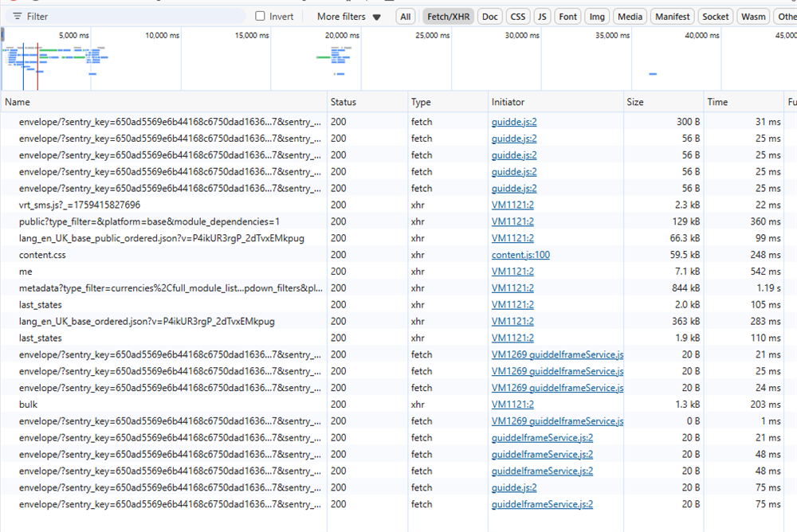Image resolution: width=797 pixels, height=532 pixels.
Task: Open the More filters dropdown
Action: coord(349,17)
